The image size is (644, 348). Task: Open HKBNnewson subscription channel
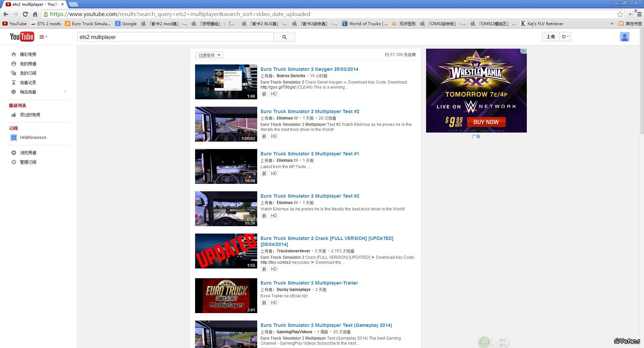pyautogui.click(x=33, y=138)
